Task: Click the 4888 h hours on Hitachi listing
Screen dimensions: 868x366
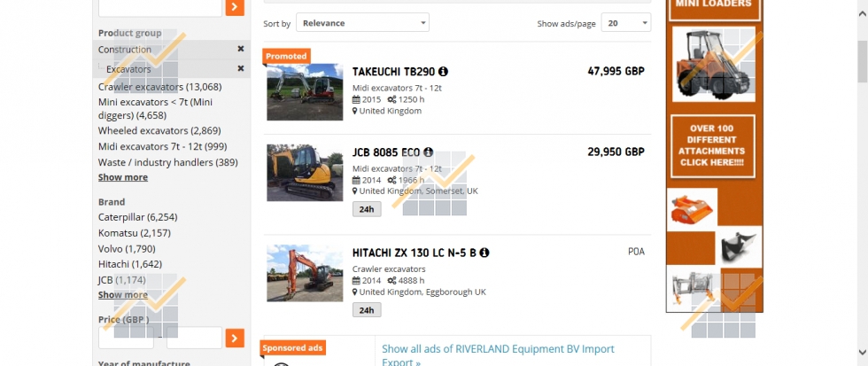Action: point(411,281)
